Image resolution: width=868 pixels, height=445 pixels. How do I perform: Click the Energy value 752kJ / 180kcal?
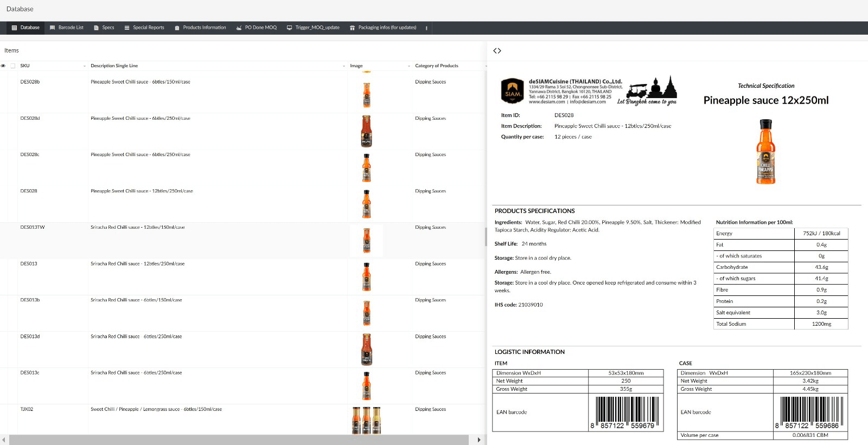point(821,234)
